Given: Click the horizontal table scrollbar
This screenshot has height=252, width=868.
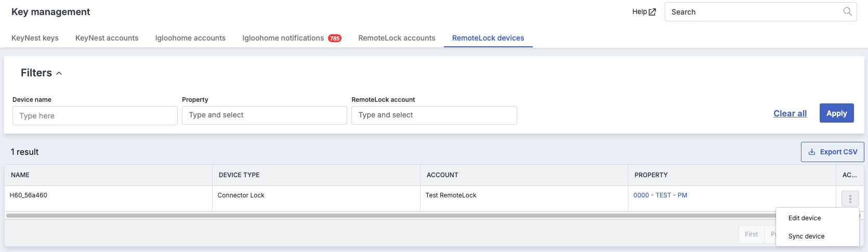Looking at the screenshot, I should point(390,215).
